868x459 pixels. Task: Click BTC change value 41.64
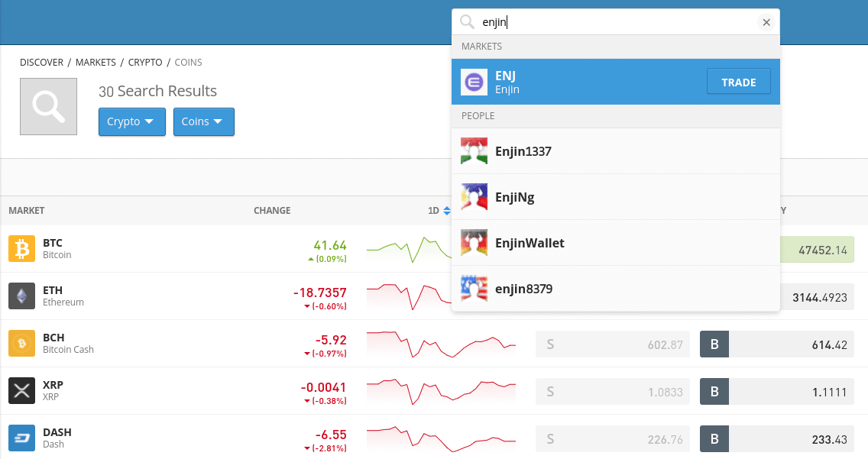pyautogui.click(x=330, y=245)
